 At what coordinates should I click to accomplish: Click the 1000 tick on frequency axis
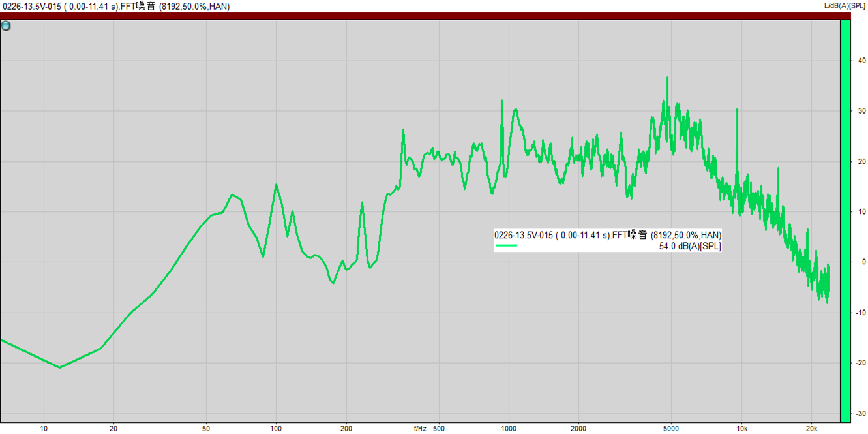tap(509, 429)
